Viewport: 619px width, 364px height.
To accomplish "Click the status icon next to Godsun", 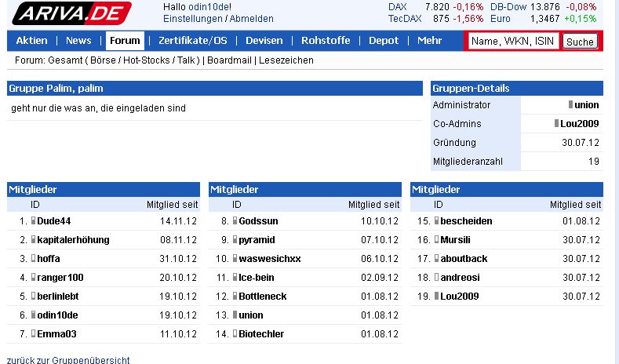I will tap(235, 220).
